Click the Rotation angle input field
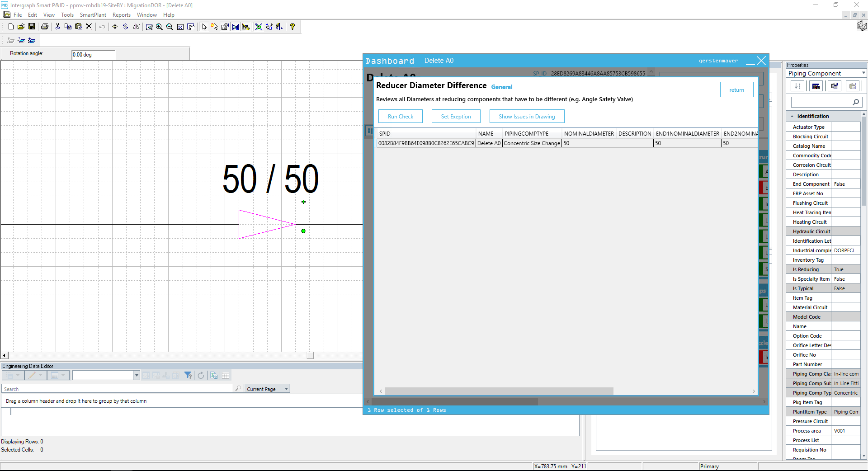 pos(93,55)
